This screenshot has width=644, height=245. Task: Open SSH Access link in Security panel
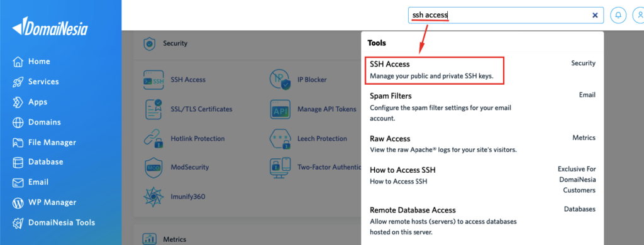(x=188, y=80)
